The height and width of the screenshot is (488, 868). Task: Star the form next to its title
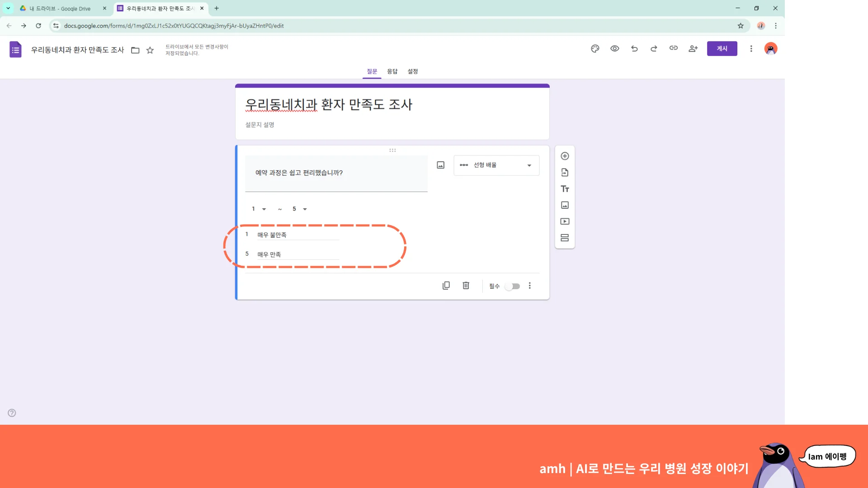click(150, 50)
